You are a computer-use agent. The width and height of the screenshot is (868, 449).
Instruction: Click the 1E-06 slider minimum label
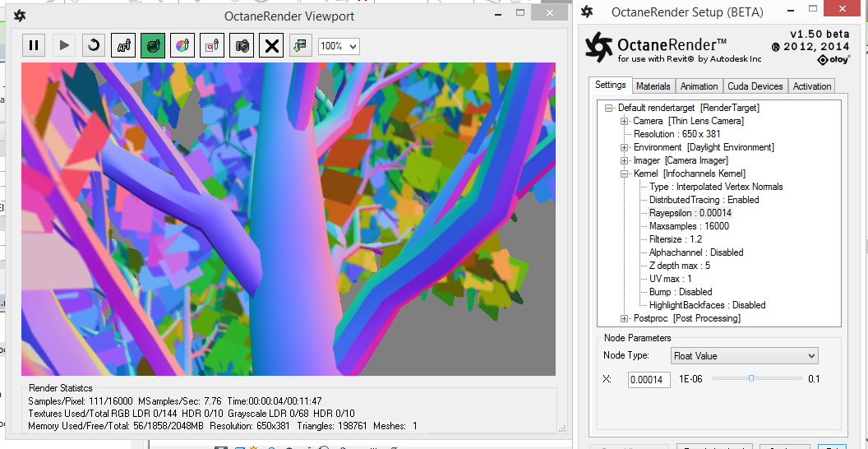tap(692, 379)
